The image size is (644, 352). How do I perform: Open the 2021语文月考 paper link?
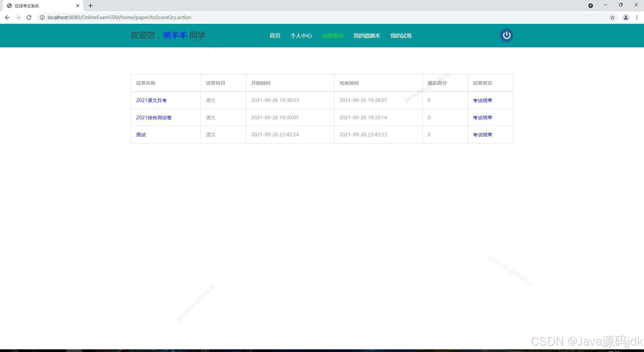coord(151,100)
